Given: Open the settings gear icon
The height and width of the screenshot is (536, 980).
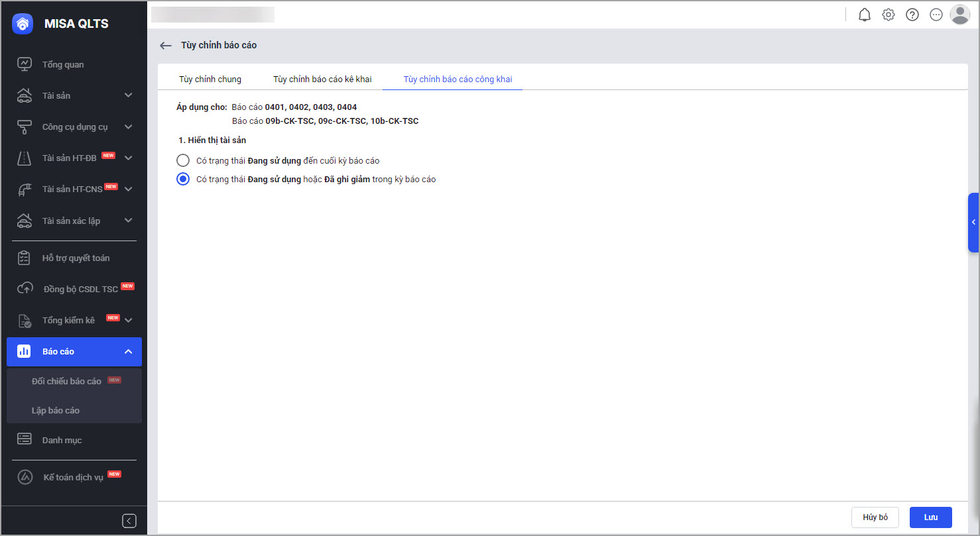Looking at the screenshot, I should pyautogui.click(x=888, y=15).
